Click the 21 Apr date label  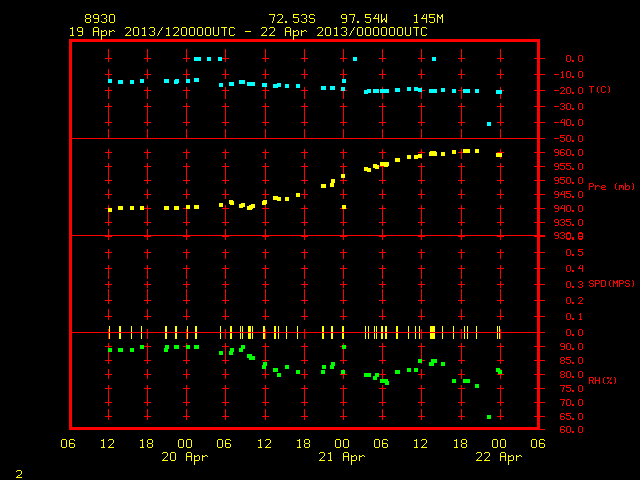342,457
